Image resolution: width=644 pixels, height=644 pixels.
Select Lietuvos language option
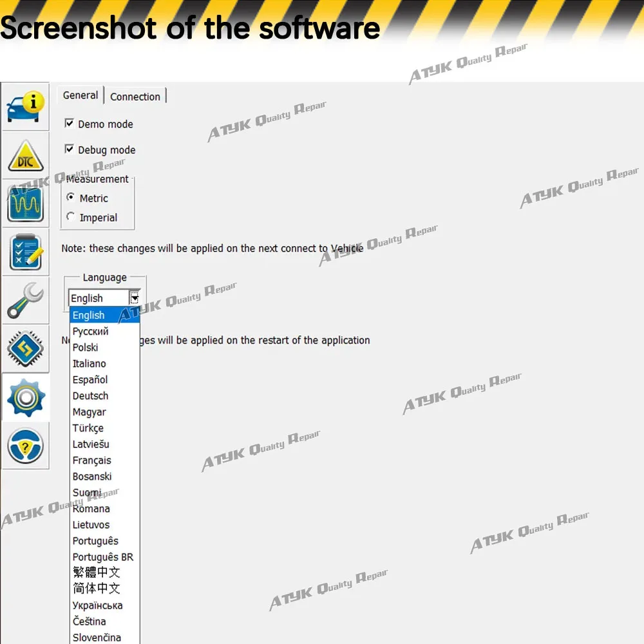tap(105, 525)
